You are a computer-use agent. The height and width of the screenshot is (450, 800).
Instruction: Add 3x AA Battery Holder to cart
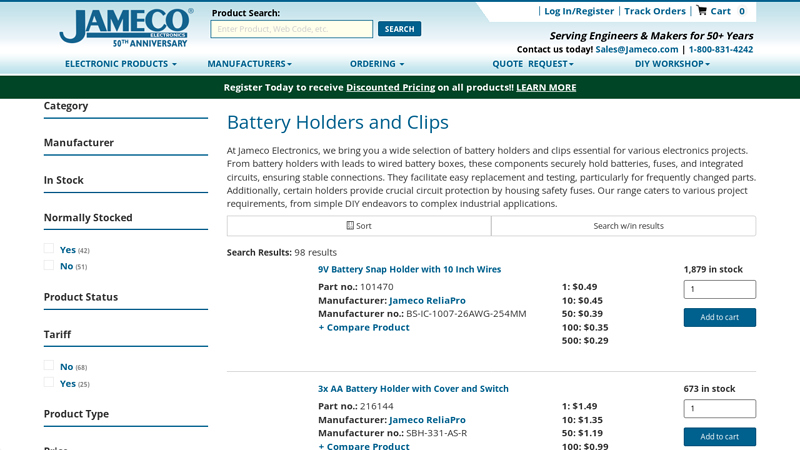[719, 437]
